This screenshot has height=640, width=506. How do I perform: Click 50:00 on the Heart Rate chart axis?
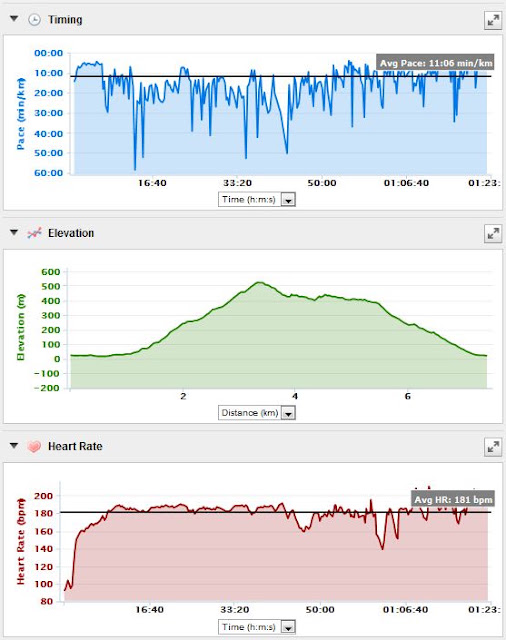pyautogui.click(x=320, y=610)
